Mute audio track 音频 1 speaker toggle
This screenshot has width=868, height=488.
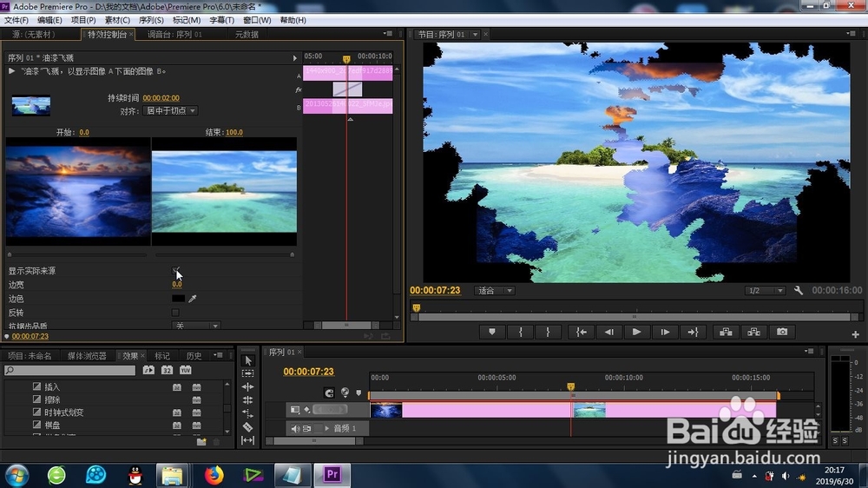[295, 428]
